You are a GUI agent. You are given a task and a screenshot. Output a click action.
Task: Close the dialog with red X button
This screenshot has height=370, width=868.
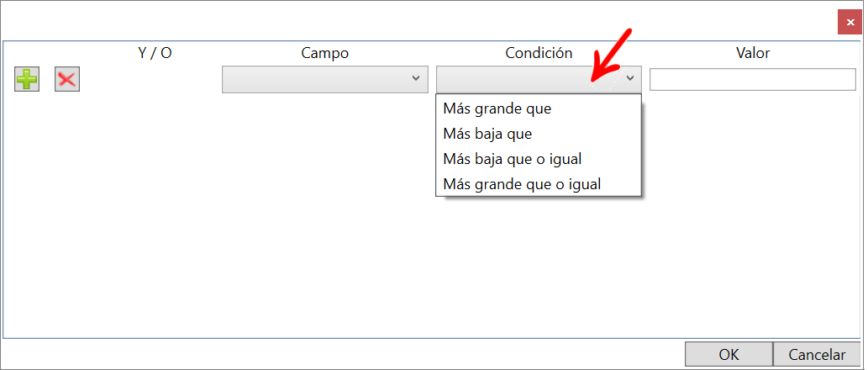(850, 22)
